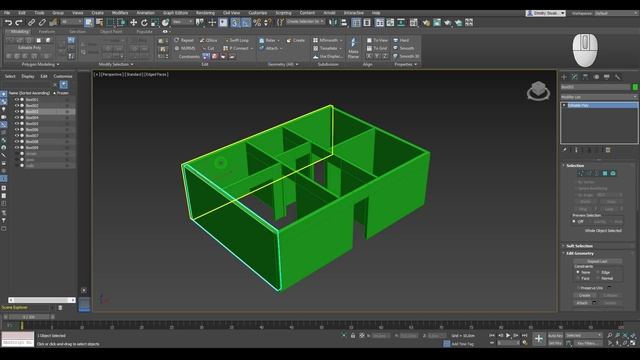640x360 pixels.
Task: Select the Face constraint radio button
Action: [x=578, y=278]
